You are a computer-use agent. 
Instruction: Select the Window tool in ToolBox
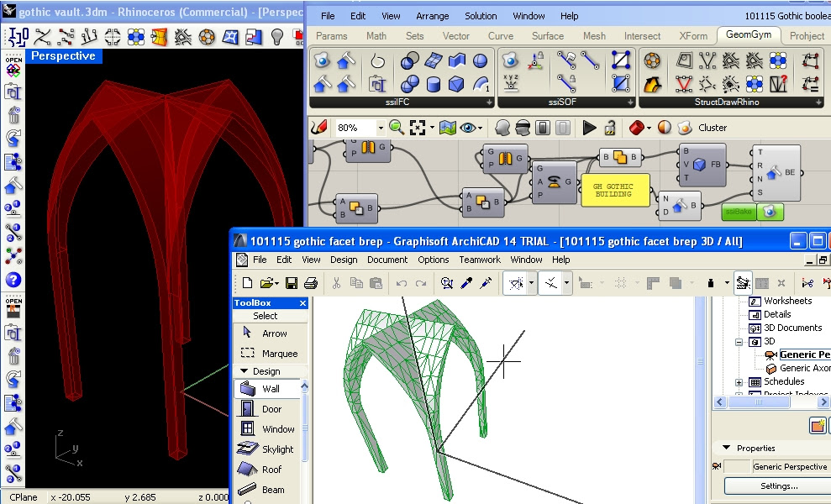click(x=267, y=428)
